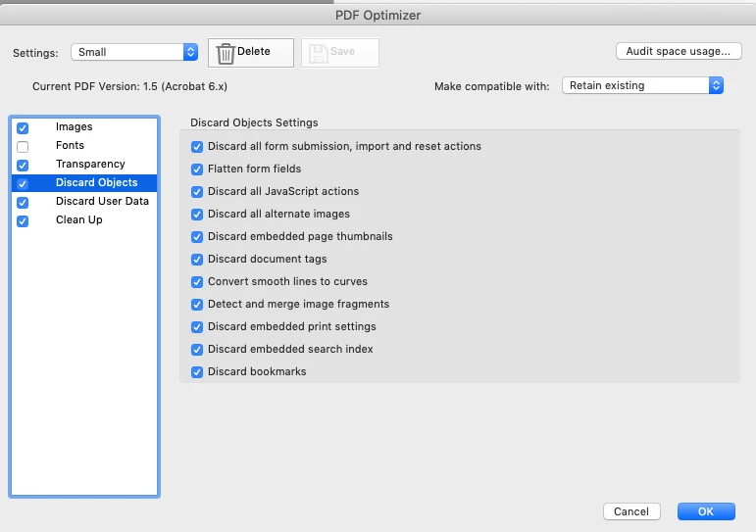Click the Cancel button

(631, 511)
